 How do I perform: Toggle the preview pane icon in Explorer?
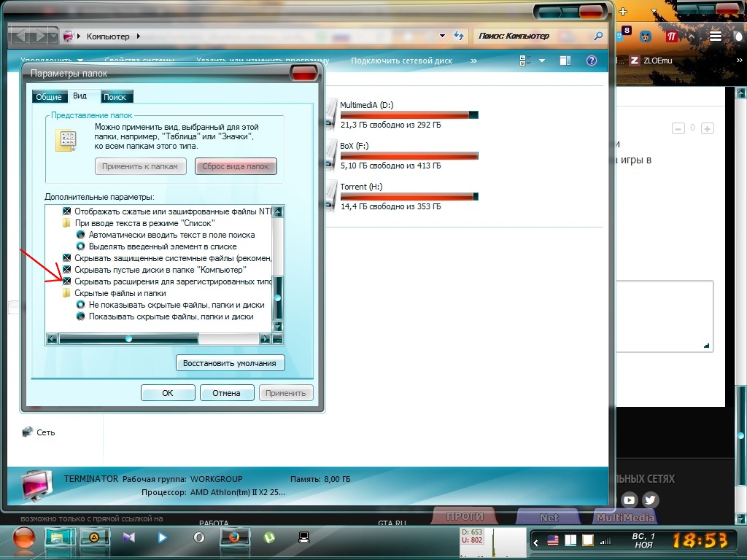tap(565, 61)
